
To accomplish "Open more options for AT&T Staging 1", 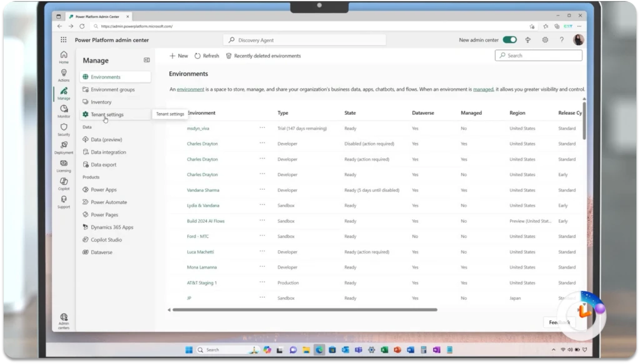I will pos(262,283).
